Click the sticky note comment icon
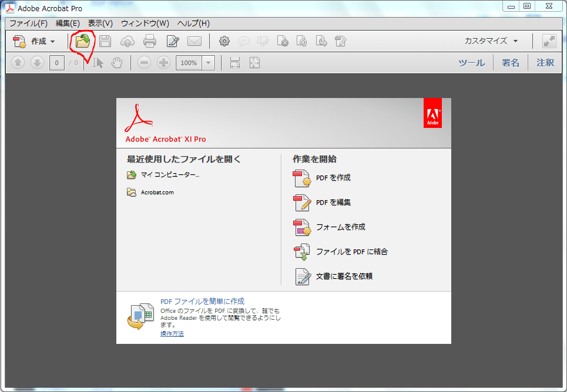Screen dimensions: 567x392 (x=244, y=41)
